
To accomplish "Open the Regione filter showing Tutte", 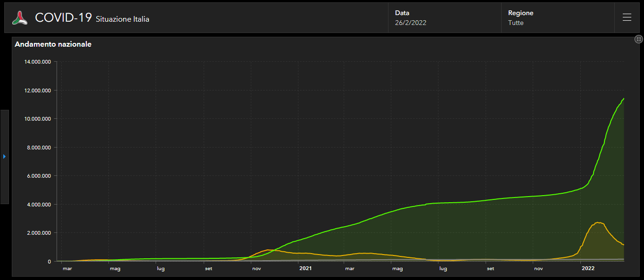I will (557, 18).
